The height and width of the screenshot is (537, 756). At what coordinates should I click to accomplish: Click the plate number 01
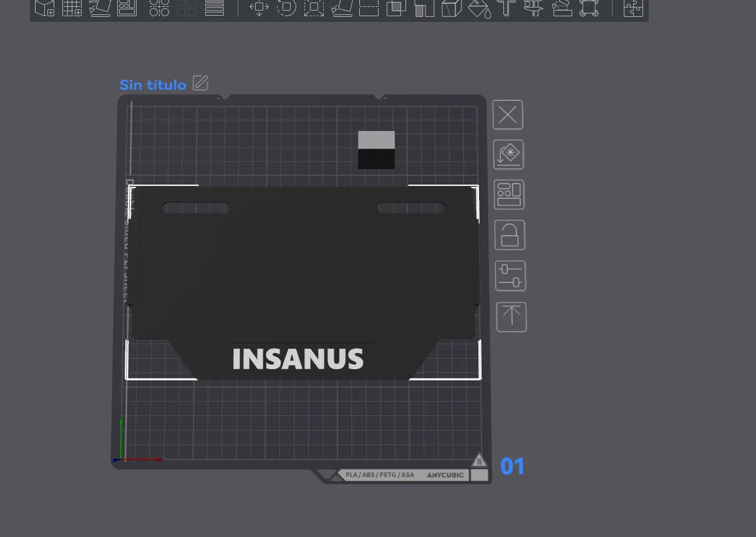tap(512, 467)
